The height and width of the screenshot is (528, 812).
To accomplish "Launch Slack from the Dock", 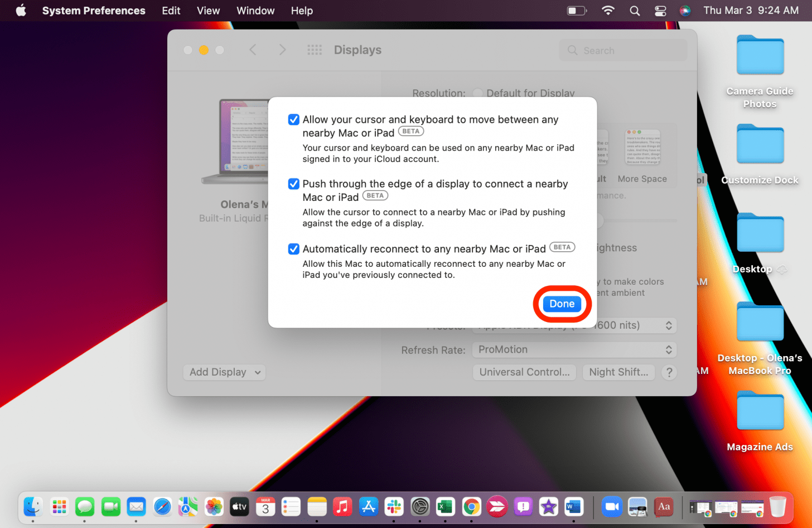I will coord(394,507).
